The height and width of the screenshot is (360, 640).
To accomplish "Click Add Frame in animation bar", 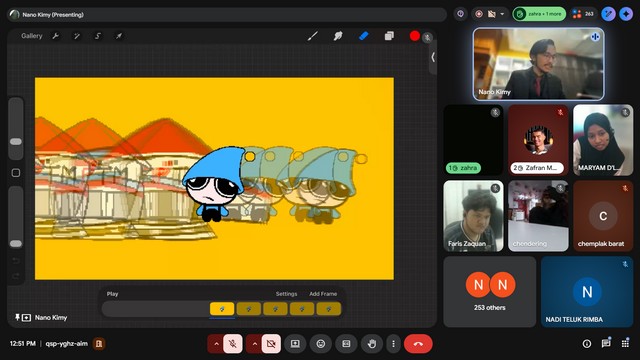I will [323, 294].
